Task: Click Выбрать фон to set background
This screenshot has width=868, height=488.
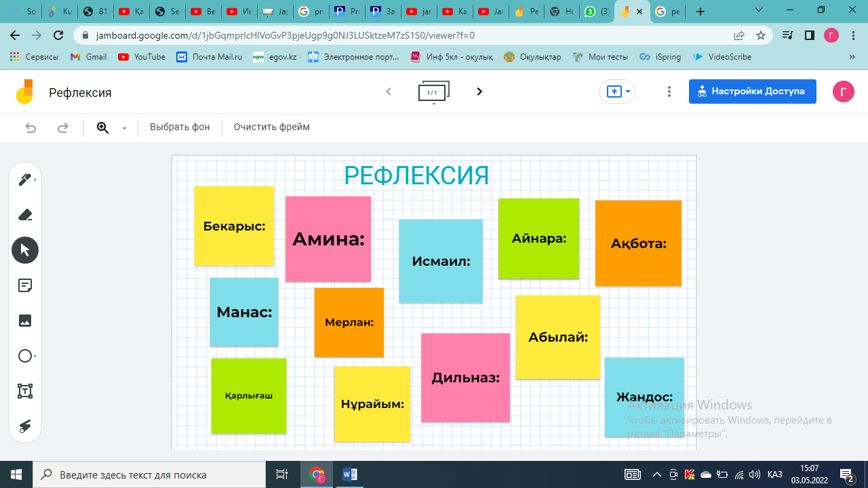Action: (180, 127)
